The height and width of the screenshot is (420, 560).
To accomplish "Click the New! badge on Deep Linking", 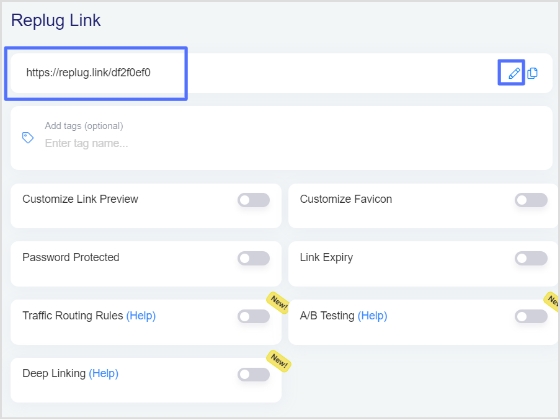I will click(279, 361).
